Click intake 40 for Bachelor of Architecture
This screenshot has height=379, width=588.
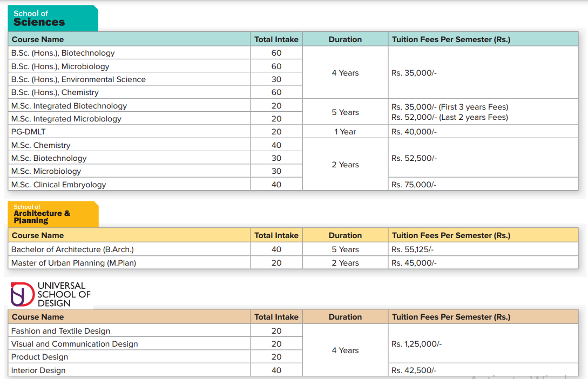point(276,249)
